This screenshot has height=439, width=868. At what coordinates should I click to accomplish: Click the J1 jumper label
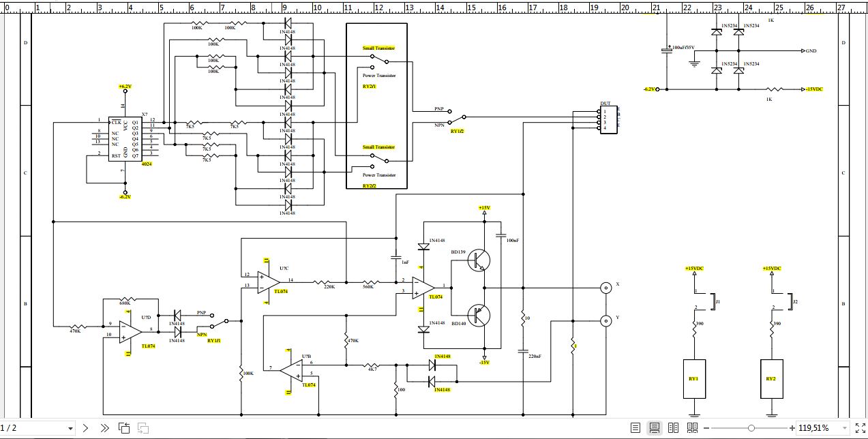tap(718, 301)
